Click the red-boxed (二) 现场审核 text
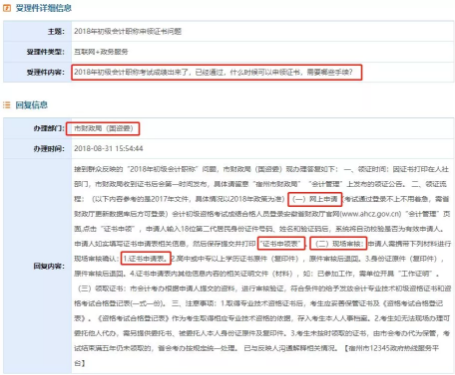Viewport: 455px width, 375px height. [x=338, y=244]
